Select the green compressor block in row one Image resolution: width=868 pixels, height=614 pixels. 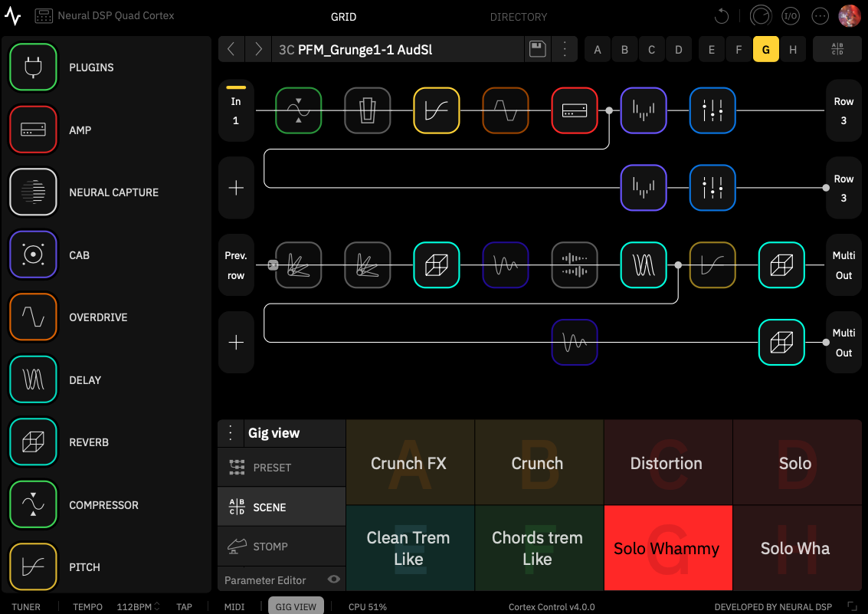(x=298, y=110)
